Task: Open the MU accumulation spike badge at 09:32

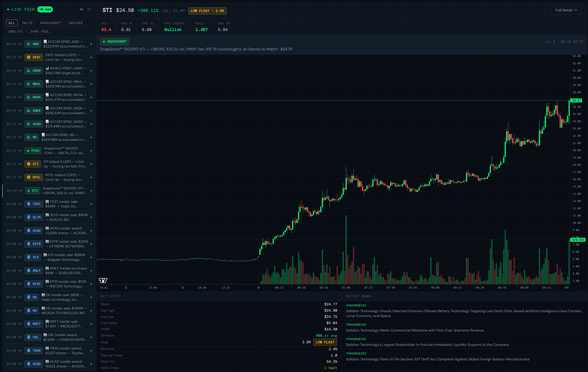Action: [32, 137]
